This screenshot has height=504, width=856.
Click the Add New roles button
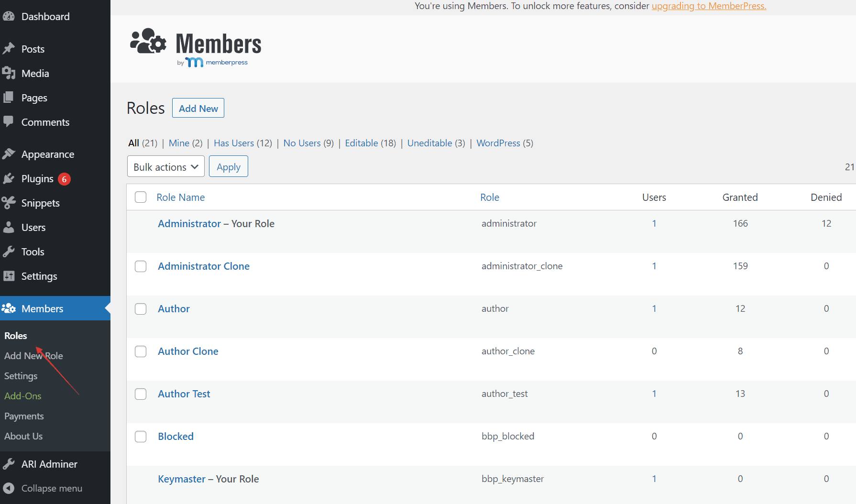(198, 108)
